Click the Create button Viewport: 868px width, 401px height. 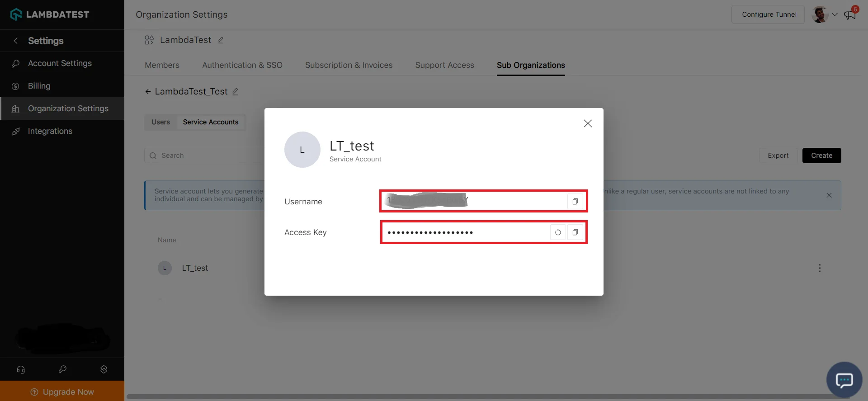(x=821, y=156)
